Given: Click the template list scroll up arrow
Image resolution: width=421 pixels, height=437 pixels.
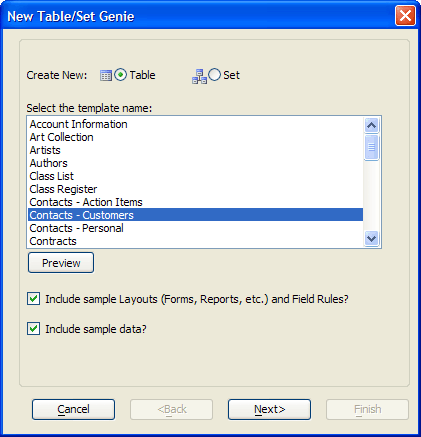Looking at the screenshot, I should [371, 126].
